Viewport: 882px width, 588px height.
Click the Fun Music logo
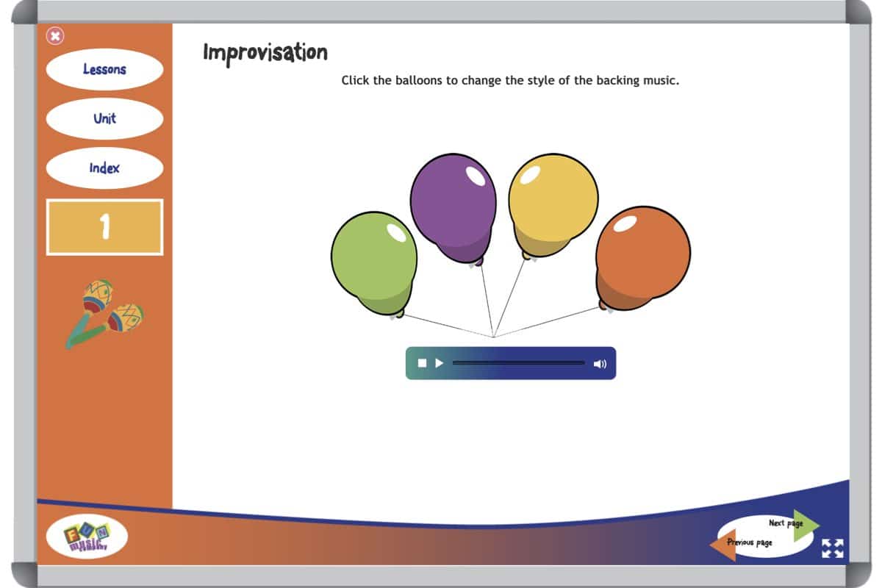(87, 537)
